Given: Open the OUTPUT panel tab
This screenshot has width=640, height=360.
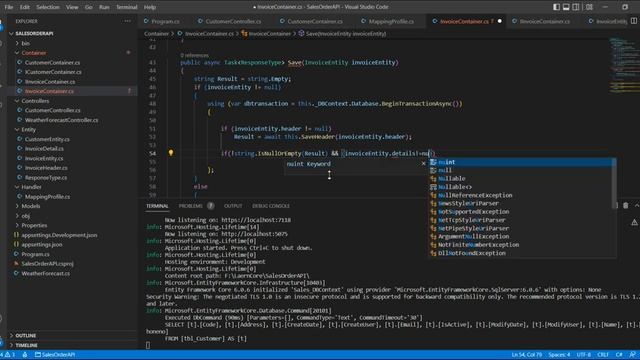Looking at the screenshot, I should [233, 206].
